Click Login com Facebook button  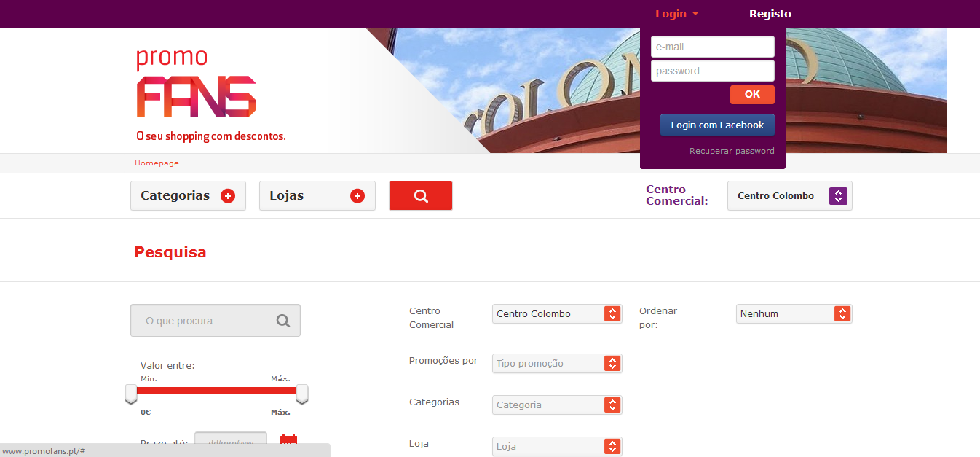click(x=717, y=125)
